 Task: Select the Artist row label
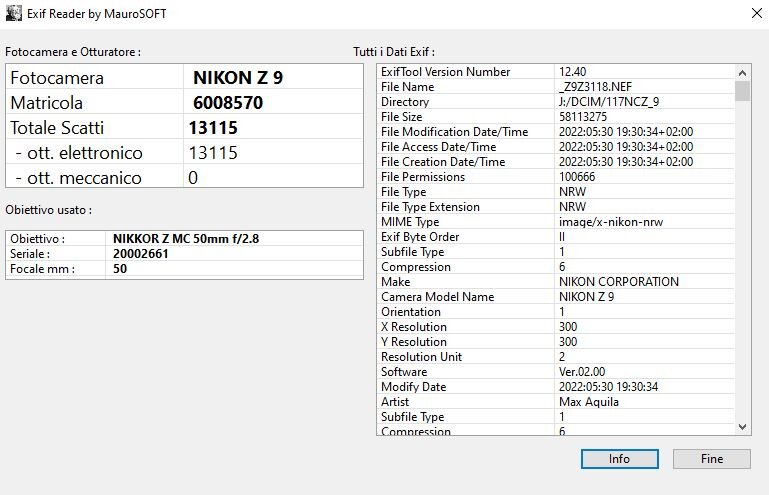395,402
